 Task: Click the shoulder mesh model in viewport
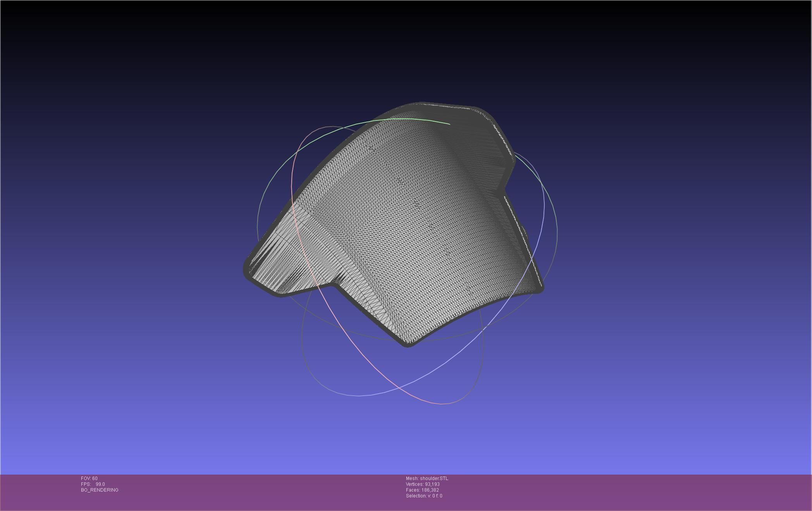(393, 225)
